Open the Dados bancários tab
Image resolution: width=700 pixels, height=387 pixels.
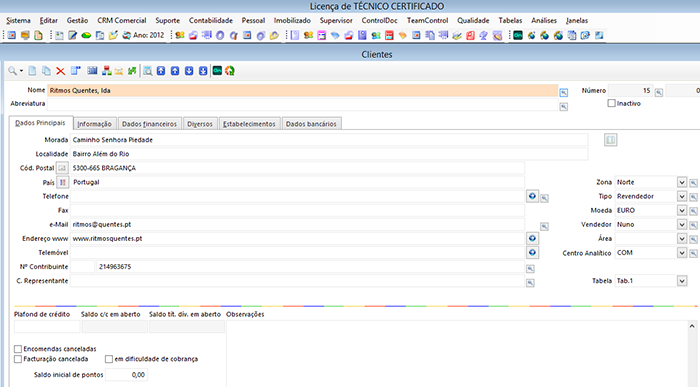pyautogui.click(x=311, y=124)
